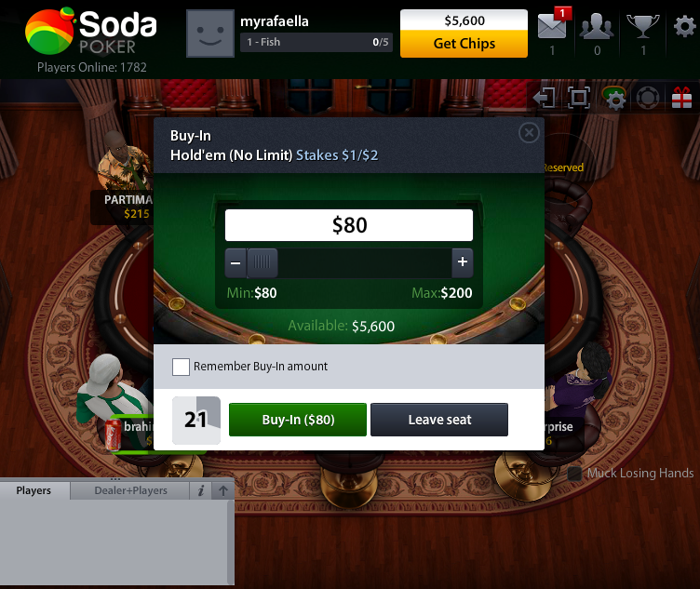700x589 pixels.
Task: Click the buy-in amount slider handle
Action: coord(262,262)
